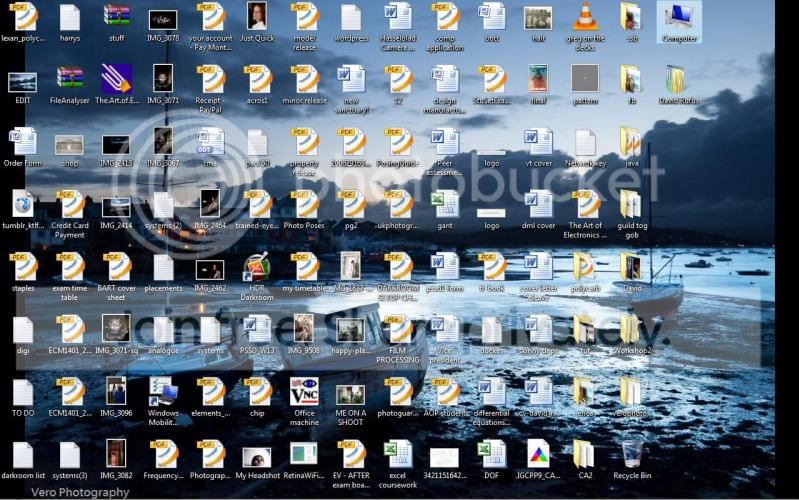Select the 'Network key' text file icon

pos(585,142)
